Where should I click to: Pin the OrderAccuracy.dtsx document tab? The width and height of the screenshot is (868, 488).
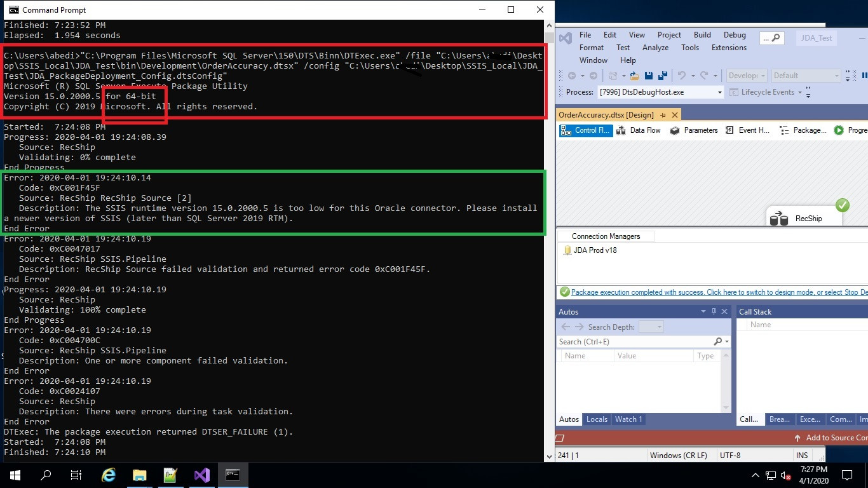[663, 115]
